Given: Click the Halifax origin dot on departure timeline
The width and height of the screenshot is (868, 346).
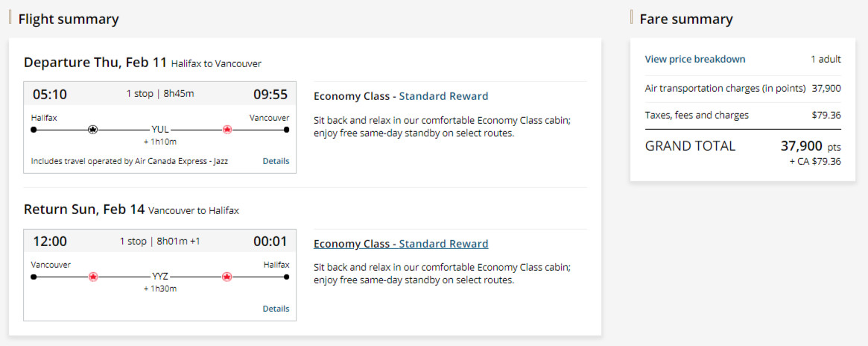Looking at the screenshot, I should click(x=34, y=129).
